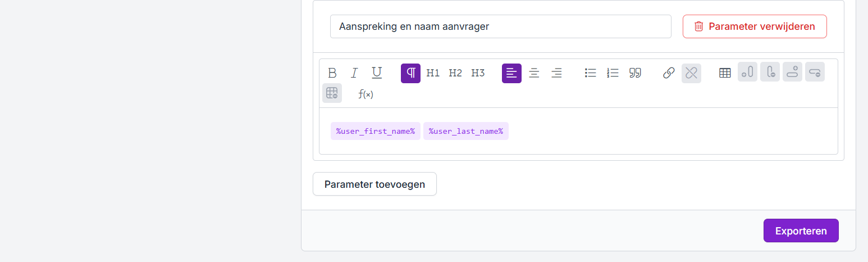Toggle underline text formatting
The image size is (868, 262).
click(377, 73)
